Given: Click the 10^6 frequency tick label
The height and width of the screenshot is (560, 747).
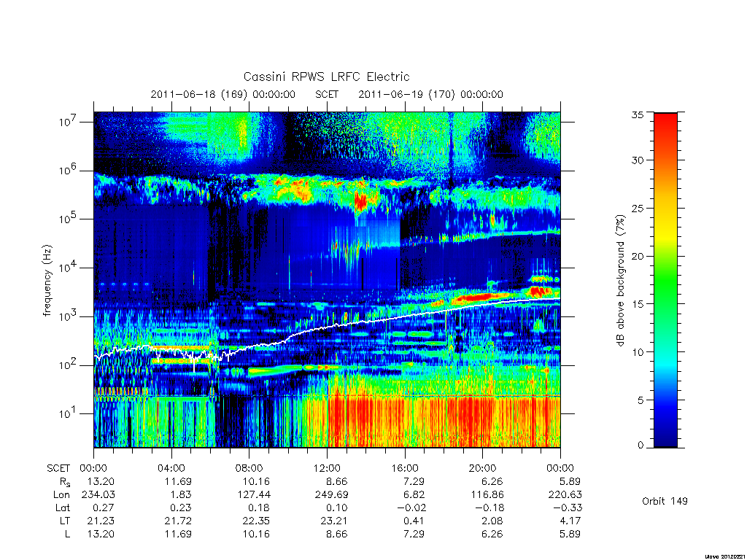Looking at the screenshot, I should pos(69,171).
